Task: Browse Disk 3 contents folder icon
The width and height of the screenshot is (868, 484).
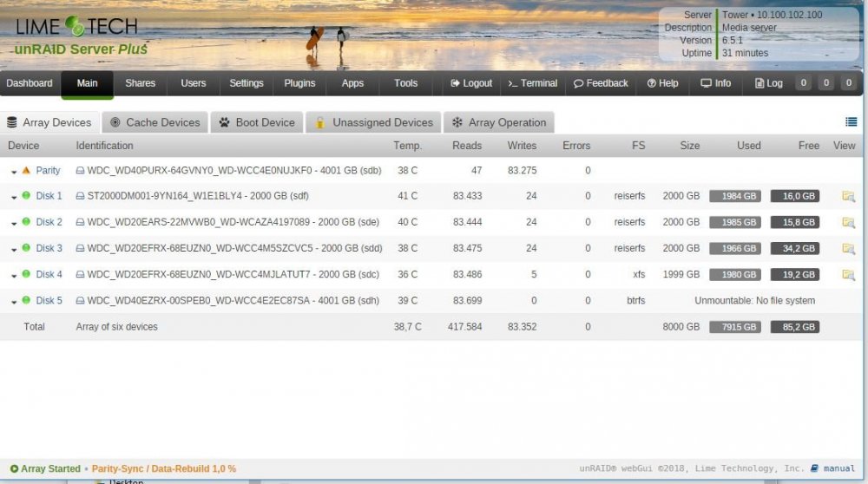Action: [x=848, y=248]
